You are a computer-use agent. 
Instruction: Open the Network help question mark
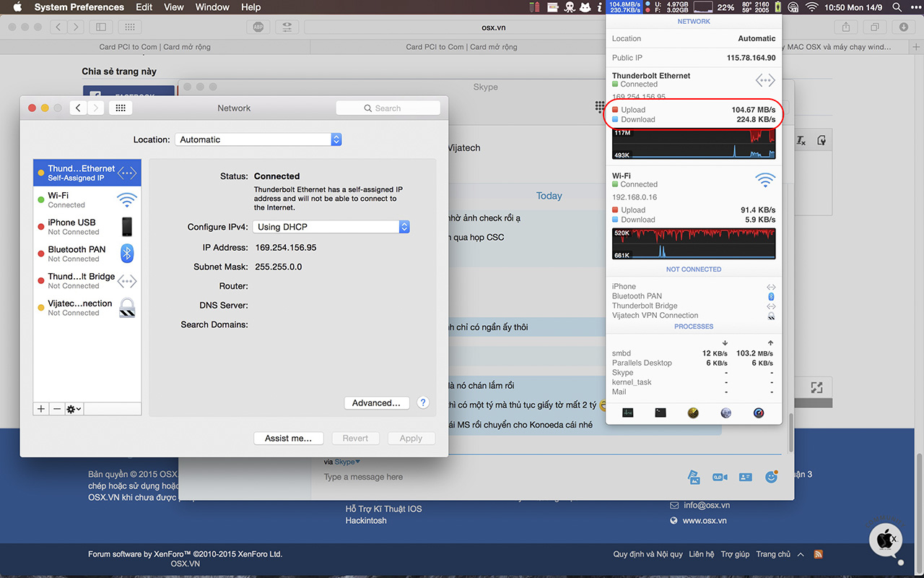[x=423, y=403]
